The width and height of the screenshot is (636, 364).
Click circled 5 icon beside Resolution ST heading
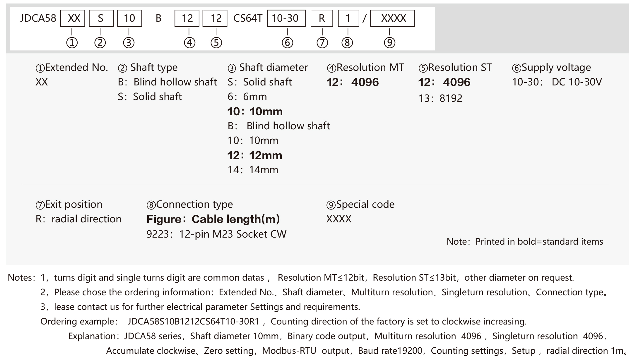coord(423,68)
